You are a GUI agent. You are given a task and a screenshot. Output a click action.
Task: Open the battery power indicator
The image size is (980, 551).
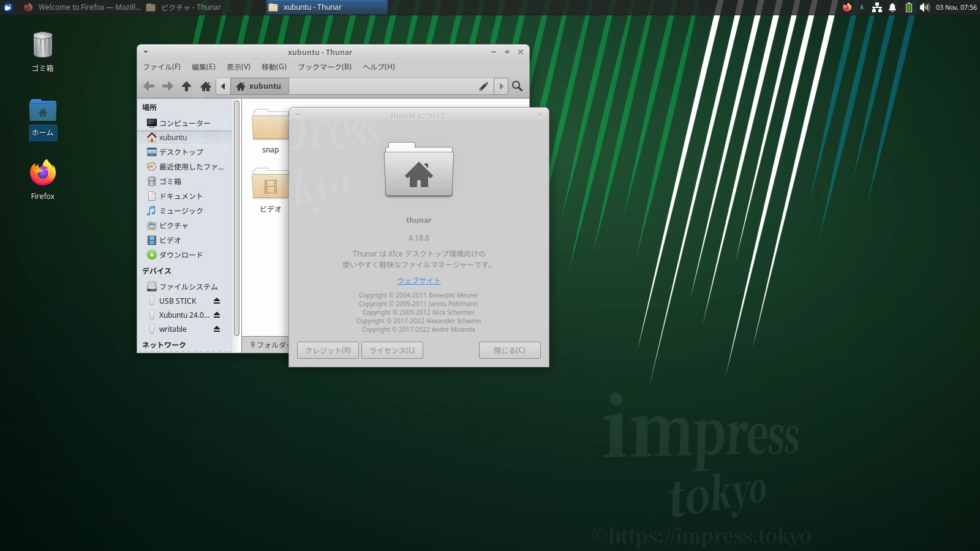coord(909,7)
